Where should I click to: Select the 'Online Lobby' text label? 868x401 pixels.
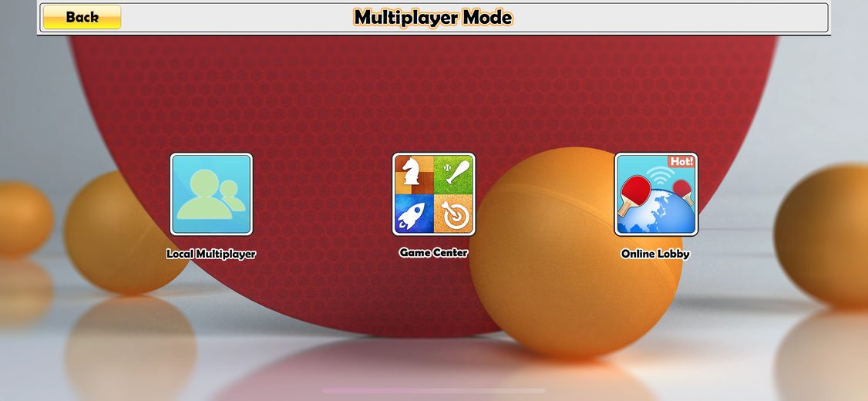click(655, 254)
